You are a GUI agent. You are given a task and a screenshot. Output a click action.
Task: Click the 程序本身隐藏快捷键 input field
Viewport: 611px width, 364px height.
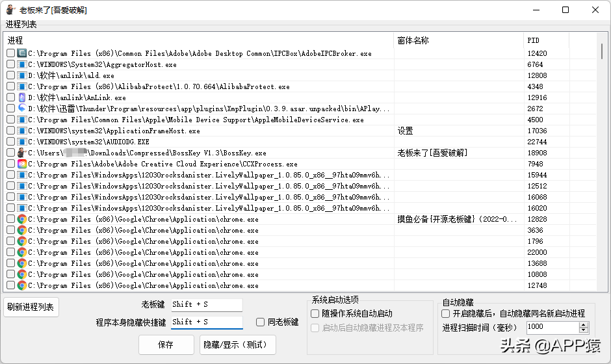click(207, 322)
